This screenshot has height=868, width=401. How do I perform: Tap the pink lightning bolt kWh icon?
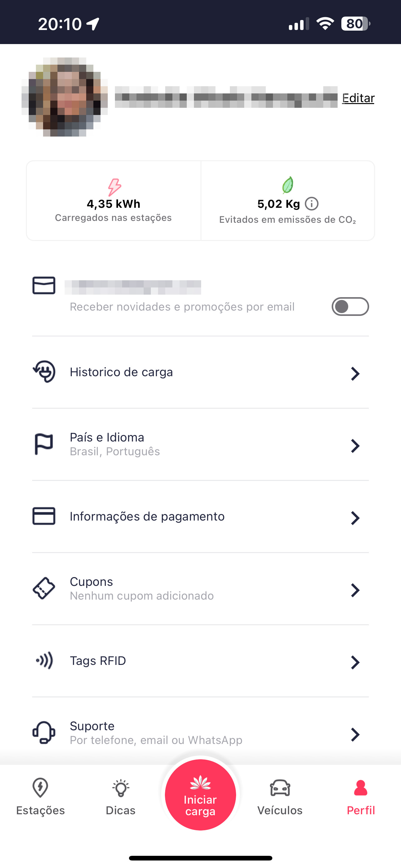[114, 187]
